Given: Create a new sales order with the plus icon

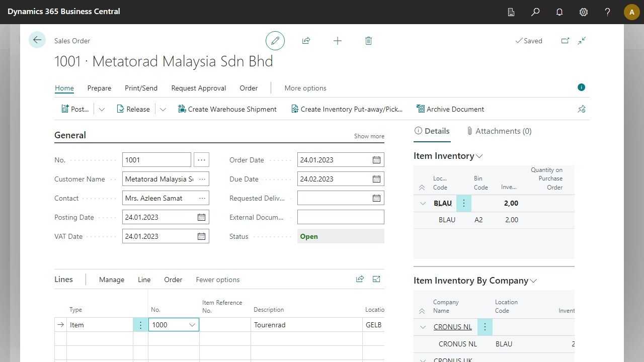Looking at the screenshot, I should [338, 41].
